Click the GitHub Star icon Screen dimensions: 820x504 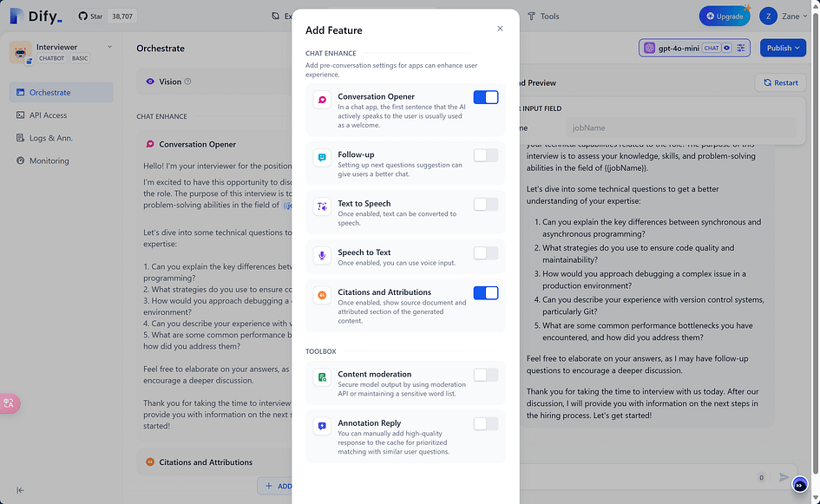pyautogui.click(x=82, y=16)
